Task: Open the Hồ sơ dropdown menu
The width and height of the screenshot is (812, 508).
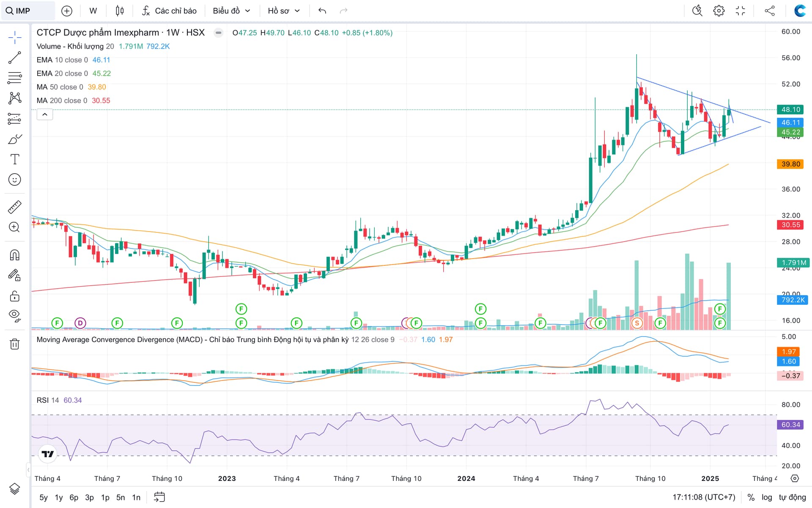Action: pyautogui.click(x=284, y=11)
